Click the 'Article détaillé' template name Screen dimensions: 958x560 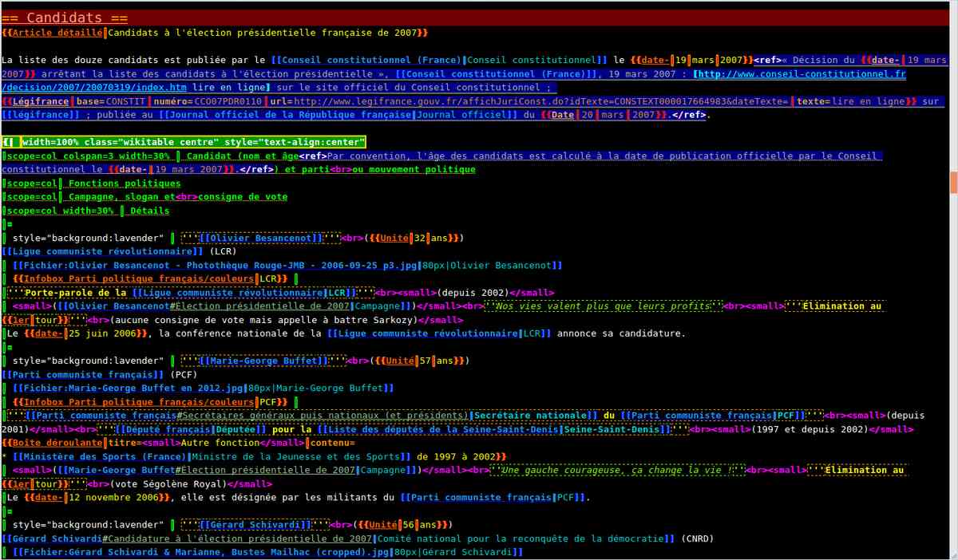(58, 33)
